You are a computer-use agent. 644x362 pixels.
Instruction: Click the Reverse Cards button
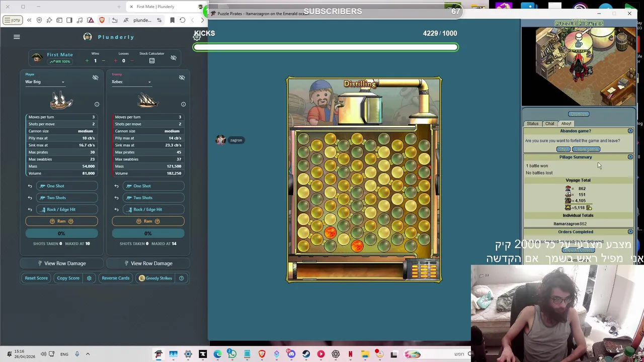(x=115, y=278)
